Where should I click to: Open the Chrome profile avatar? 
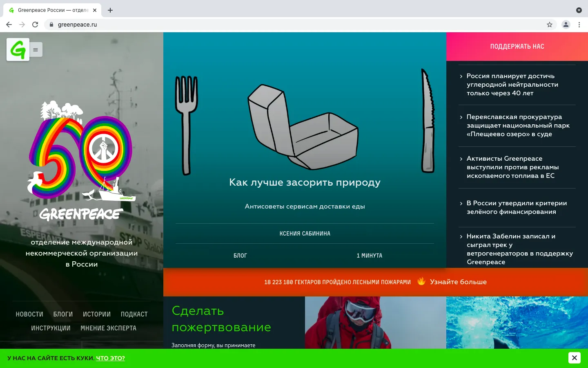pyautogui.click(x=566, y=25)
